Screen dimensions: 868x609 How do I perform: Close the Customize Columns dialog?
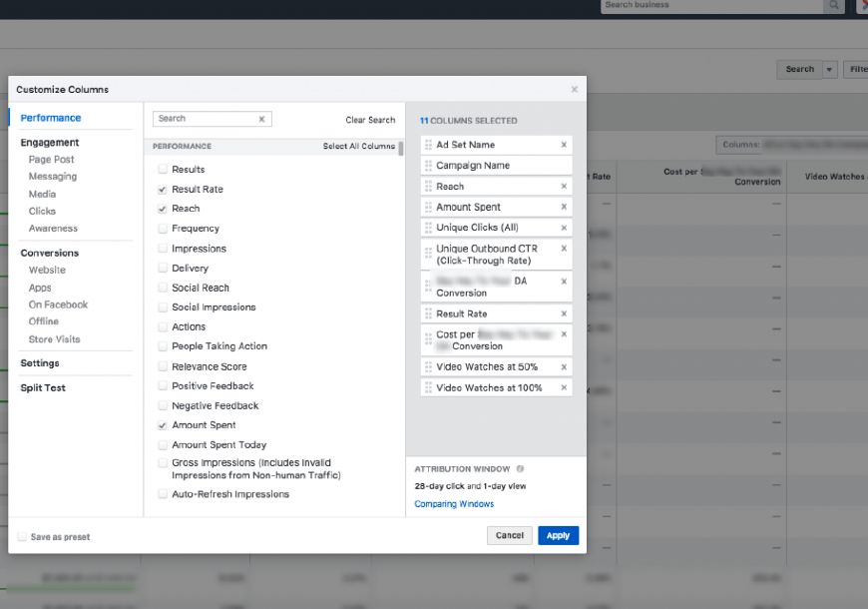574,90
